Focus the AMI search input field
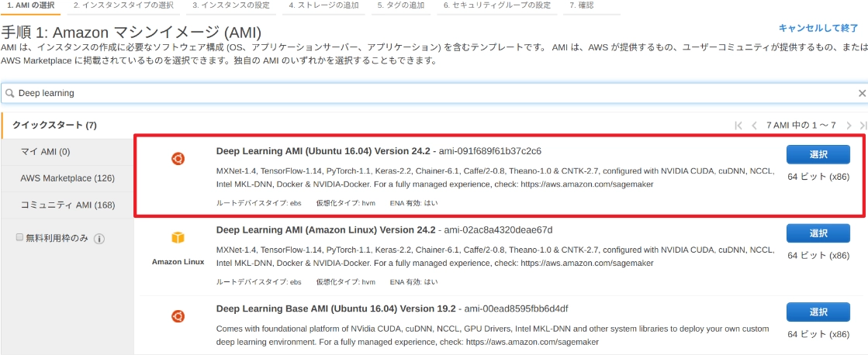This screenshot has width=868, height=355. pos(434,93)
